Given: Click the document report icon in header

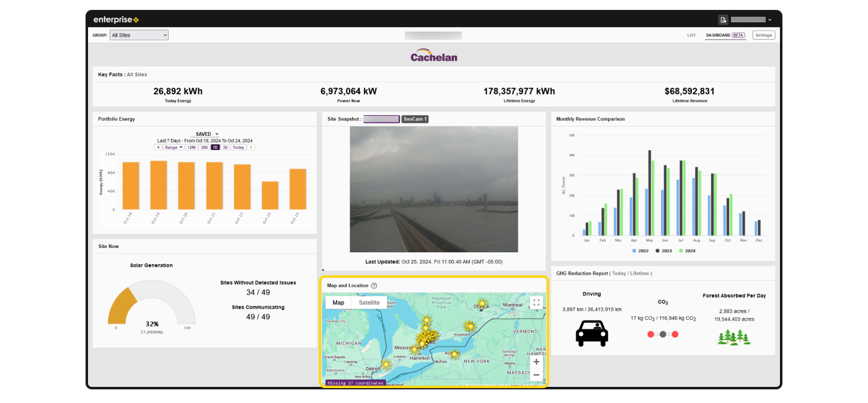Looking at the screenshot, I should click(723, 20).
